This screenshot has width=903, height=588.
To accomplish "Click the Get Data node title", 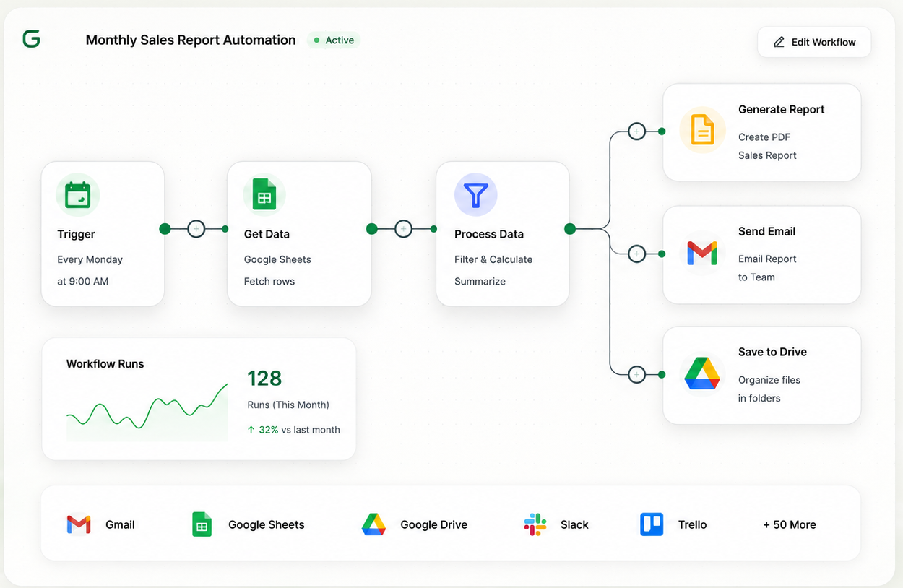I will (x=267, y=234).
